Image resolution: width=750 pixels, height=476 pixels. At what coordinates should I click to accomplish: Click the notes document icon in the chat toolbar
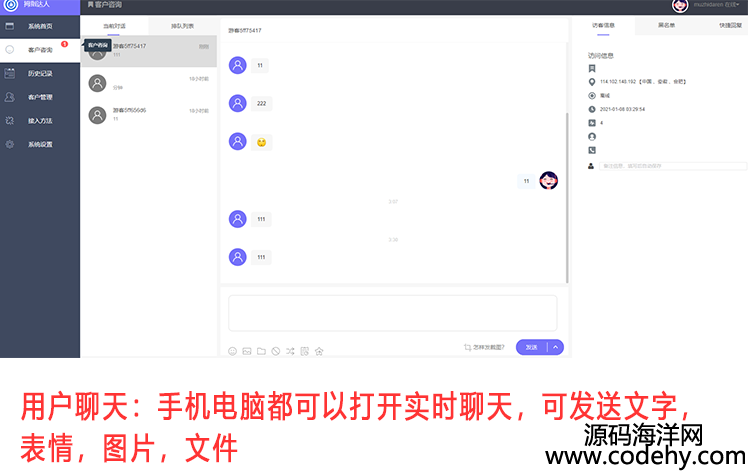[x=305, y=351]
